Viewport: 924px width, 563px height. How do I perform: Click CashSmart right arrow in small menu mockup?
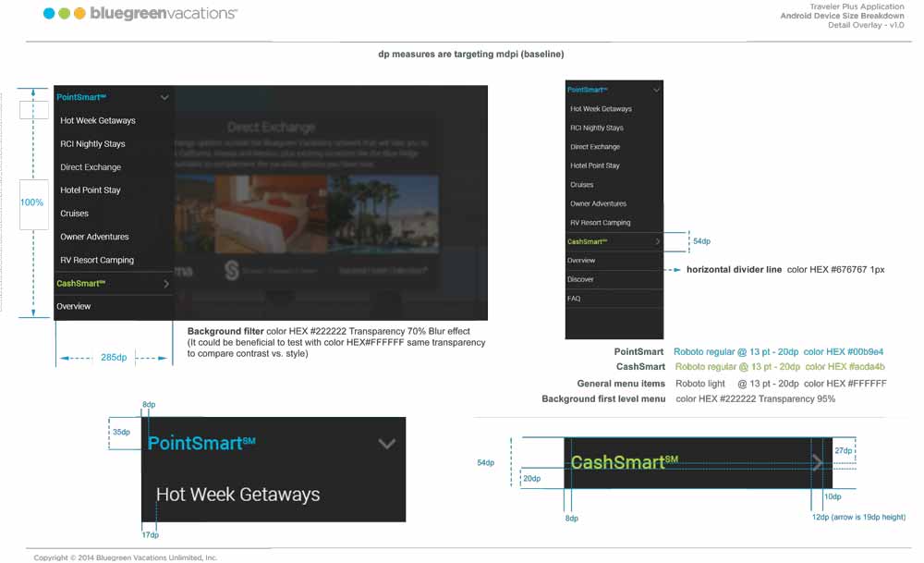[x=657, y=241]
